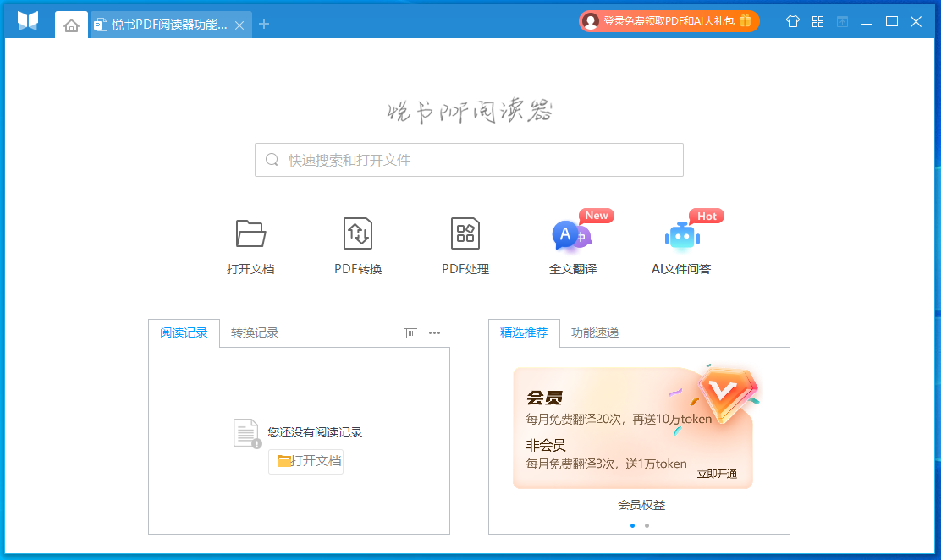Image resolution: width=941 pixels, height=560 pixels.
Task: Launch 全文翻译 feature
Action: coord(573,246)
